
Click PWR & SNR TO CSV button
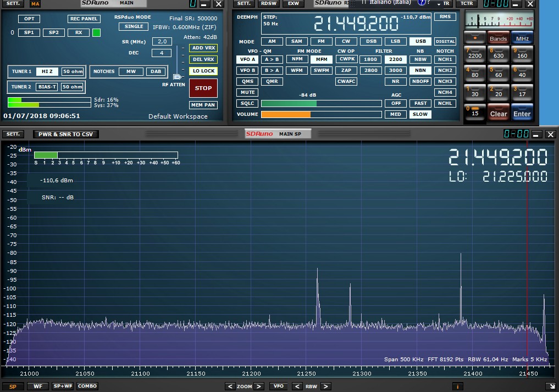coord(65,134)
